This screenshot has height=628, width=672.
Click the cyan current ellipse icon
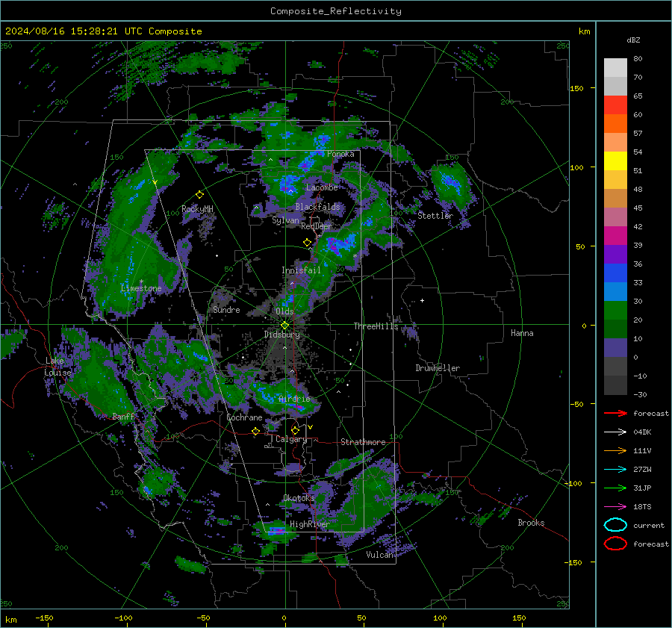615,525
